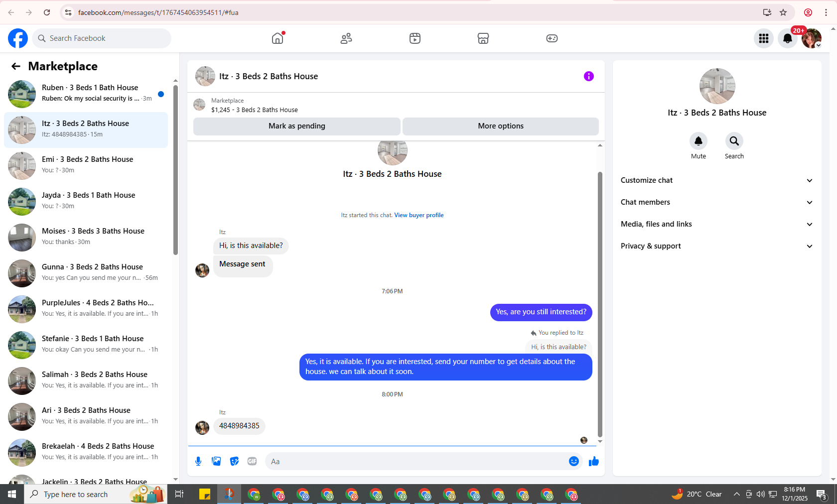The image size is (837, 504).
Task: Bookmark this page with the star icon
Action: (783, 12)
